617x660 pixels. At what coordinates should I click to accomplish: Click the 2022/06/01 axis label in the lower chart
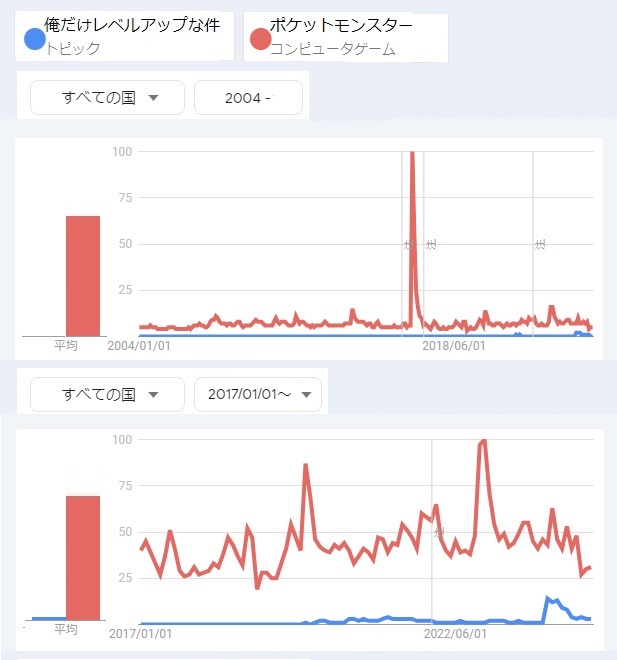[x=455, y=633]
